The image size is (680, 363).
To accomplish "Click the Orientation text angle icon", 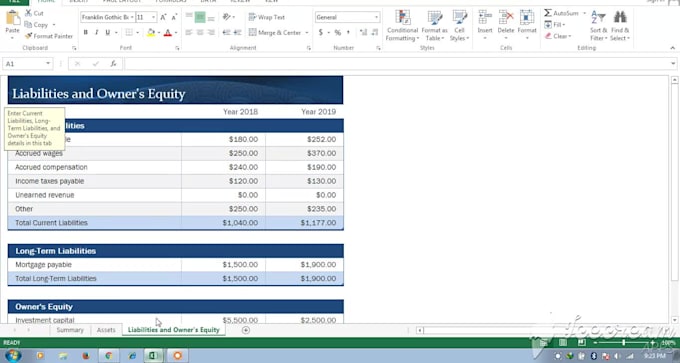I will click(227, 17).
